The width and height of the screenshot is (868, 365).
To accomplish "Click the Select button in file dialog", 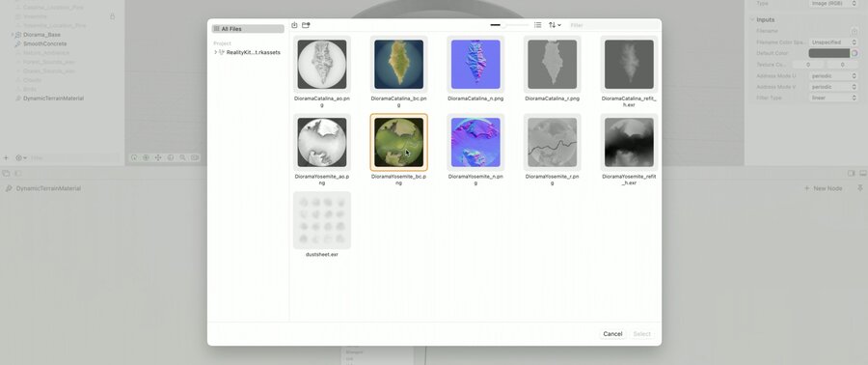I will [x=641, y=334].
